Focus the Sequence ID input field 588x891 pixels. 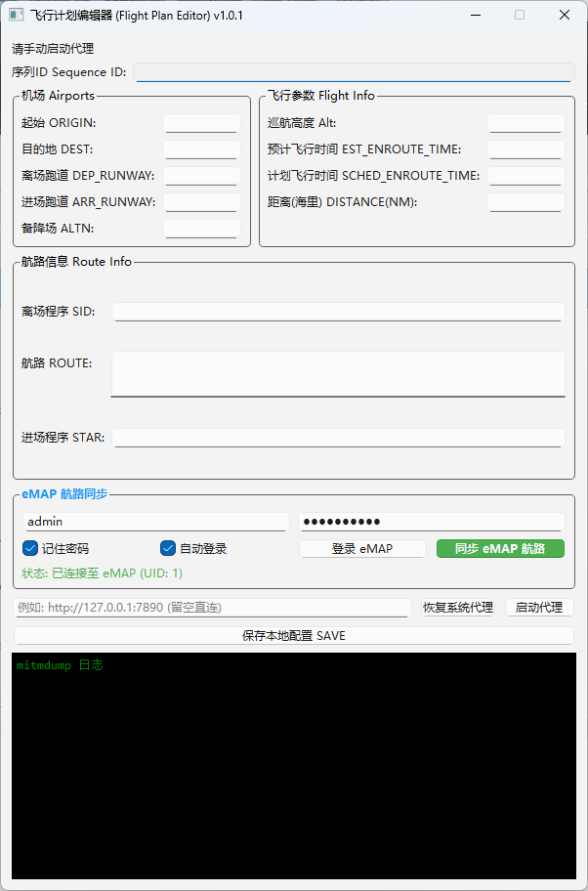click(353, 72)
